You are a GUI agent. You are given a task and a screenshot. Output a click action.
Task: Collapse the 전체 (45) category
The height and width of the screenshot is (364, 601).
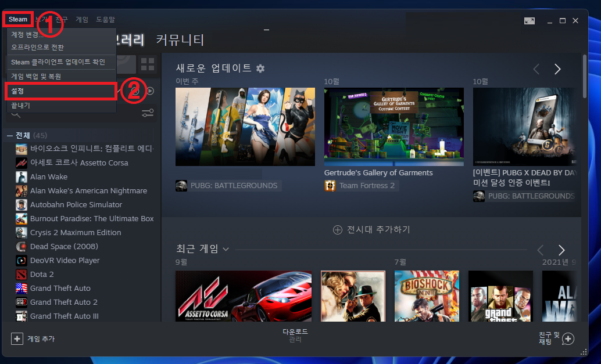point(10,135)
